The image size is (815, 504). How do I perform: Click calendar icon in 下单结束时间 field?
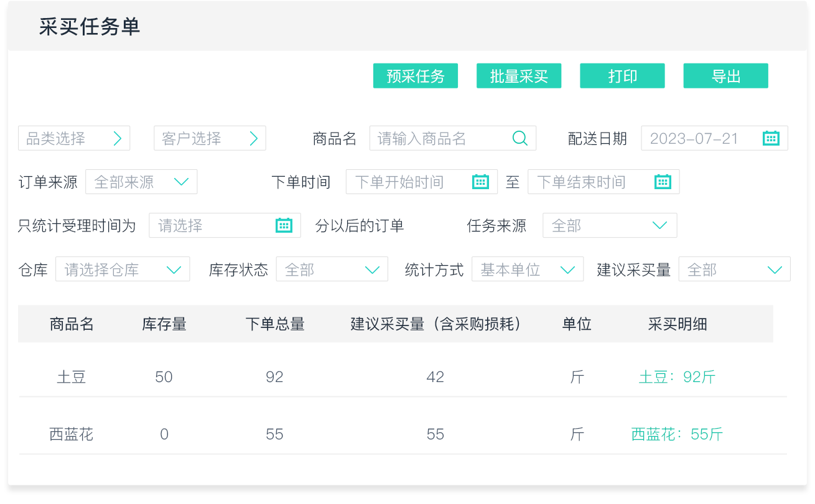click(x=663, y=182)
